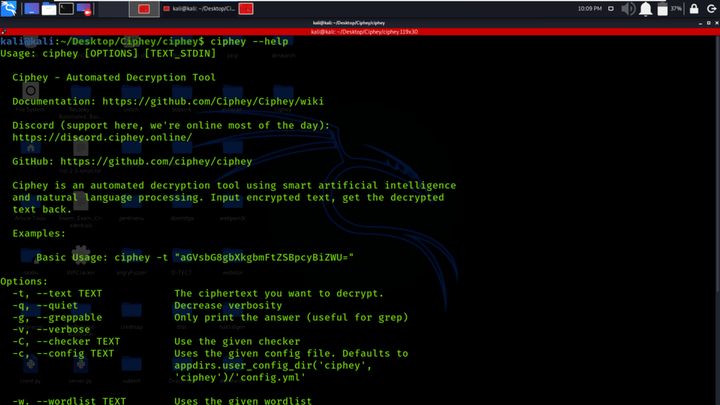The height and width of the screenshot is (405, 720).
Task: Launch the terminal emulator from top panel
Action: [x=67, y=8]
